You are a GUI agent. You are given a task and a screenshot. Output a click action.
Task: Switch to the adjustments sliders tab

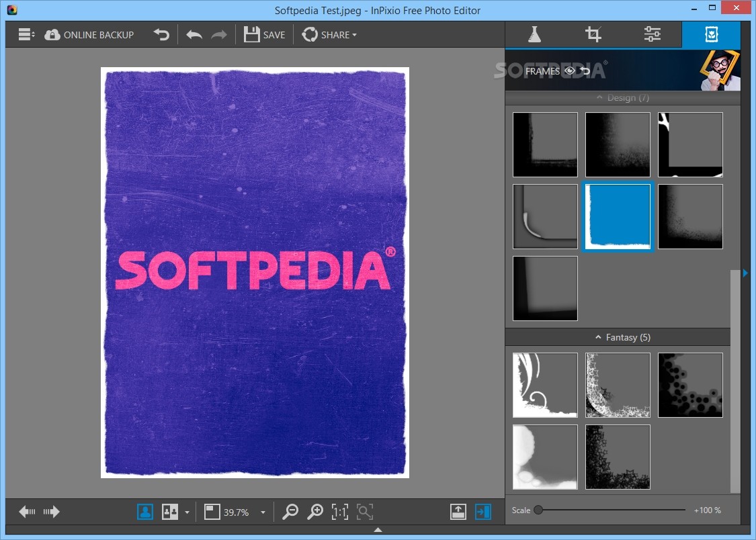point(653,34)
